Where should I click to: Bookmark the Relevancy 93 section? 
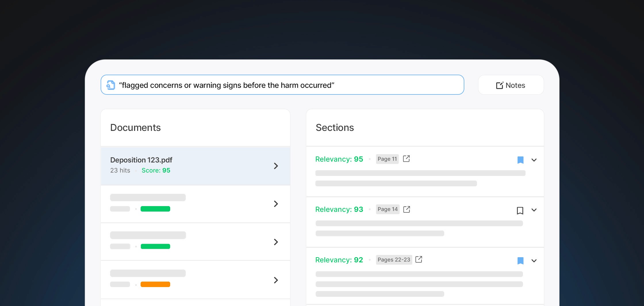click(x=520, y=210)
